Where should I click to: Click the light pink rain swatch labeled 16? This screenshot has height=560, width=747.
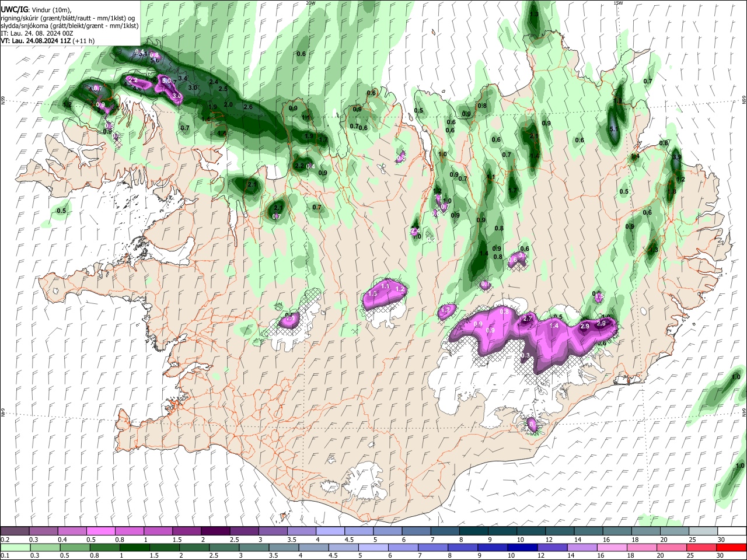[x=612, y=547]
